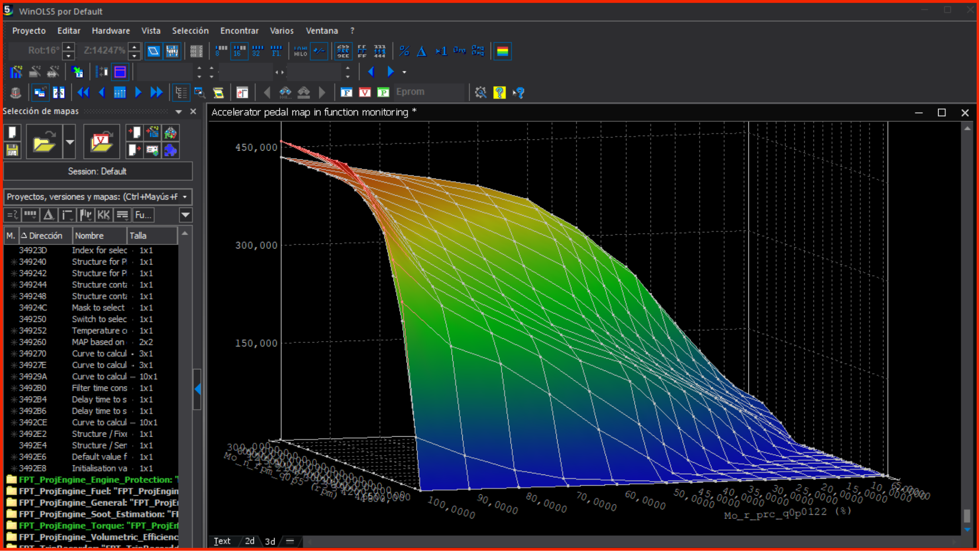980x551 pixels.
Task: Open dropdown arrow beside the open-folder button
Action: coord(70,142)
